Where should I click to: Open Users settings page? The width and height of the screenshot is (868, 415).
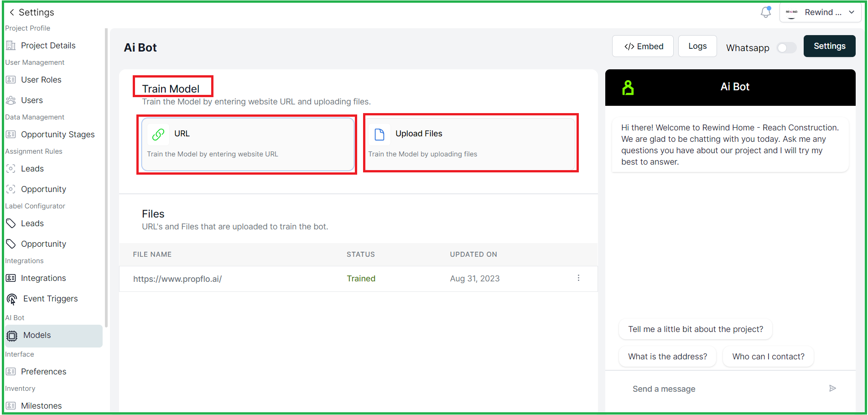click(x=32, y=100)
